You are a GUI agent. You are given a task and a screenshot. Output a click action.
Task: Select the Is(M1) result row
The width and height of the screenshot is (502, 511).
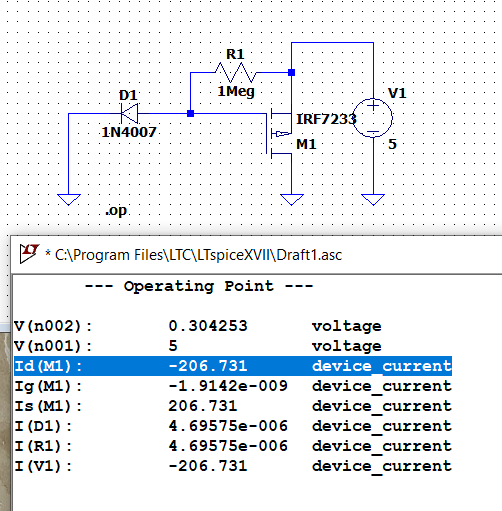tap(233, 406)
